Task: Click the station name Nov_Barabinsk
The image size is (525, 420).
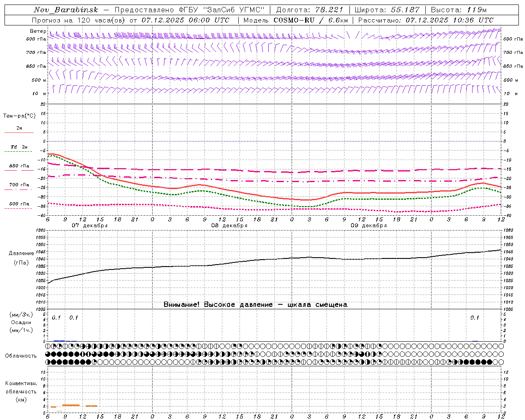Action: point(66,10)
